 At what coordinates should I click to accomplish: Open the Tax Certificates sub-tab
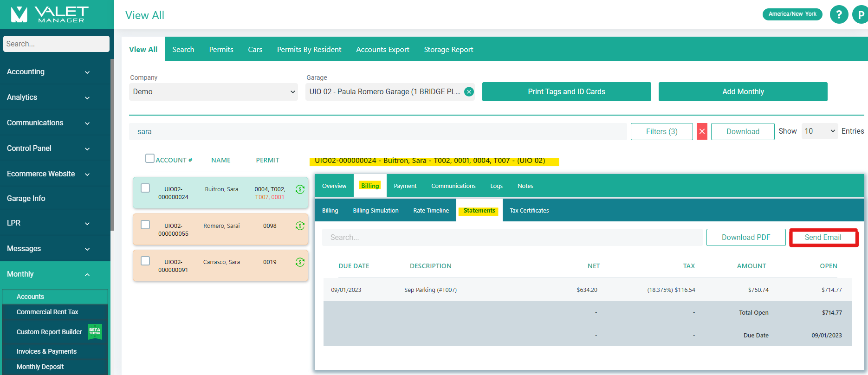pyautogui.click(x=529, y=211)
